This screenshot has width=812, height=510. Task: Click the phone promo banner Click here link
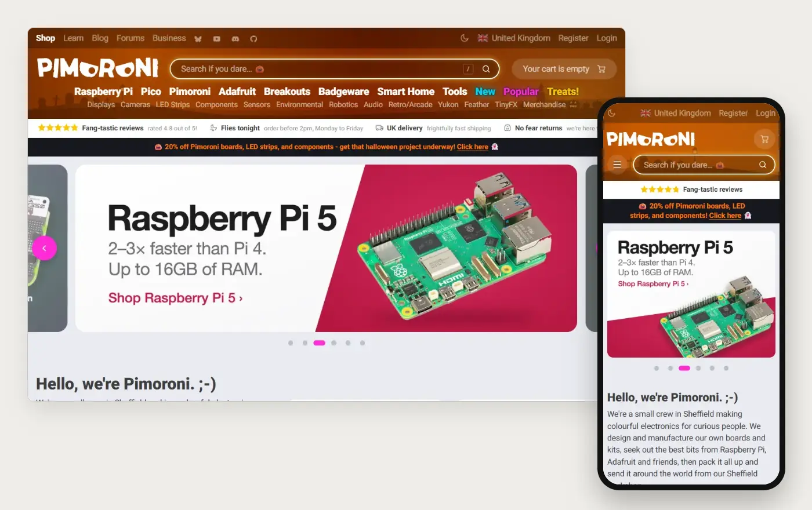point(725,216)
